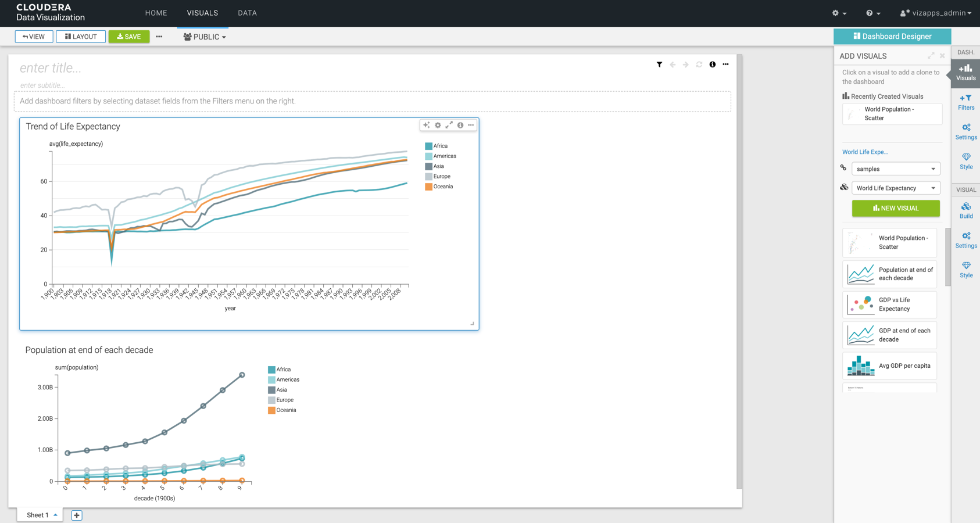Toggle Oceania series in Population chart legend
The image size is (980, 523).
coord(285,410)
